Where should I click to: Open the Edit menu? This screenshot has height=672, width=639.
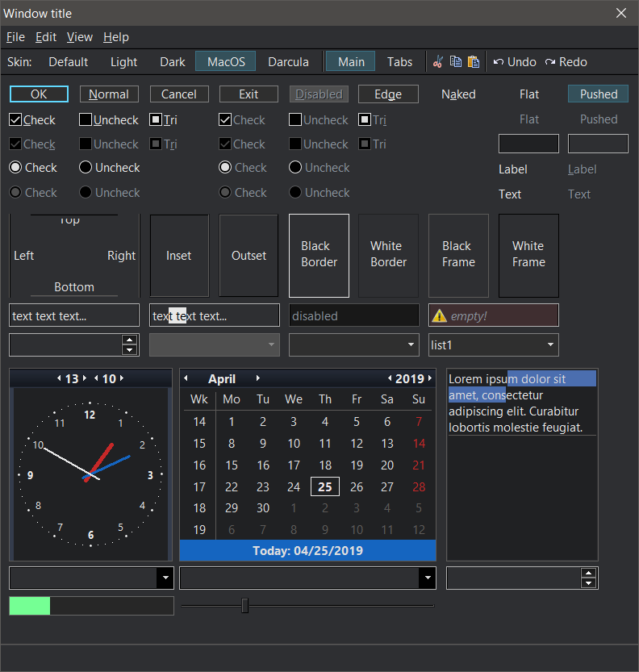pyautogui.click(x=46, y=37)
